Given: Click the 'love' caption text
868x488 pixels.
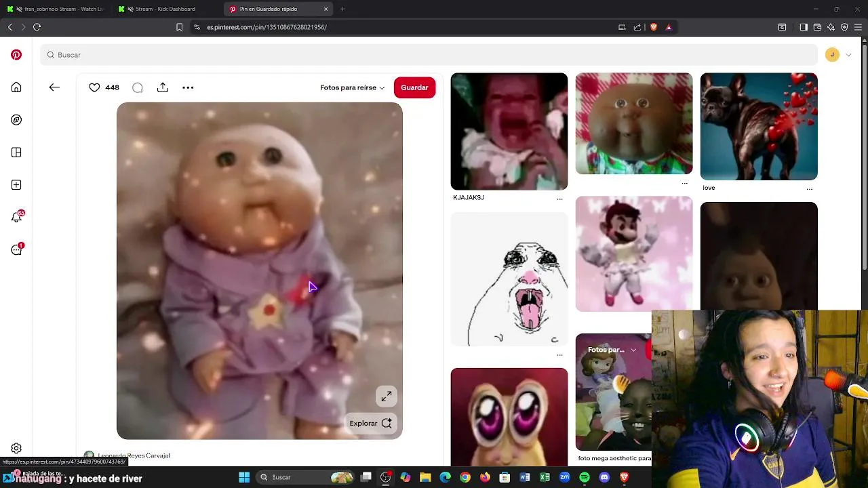Looking at the screenshot, I should tap(709, 188).
